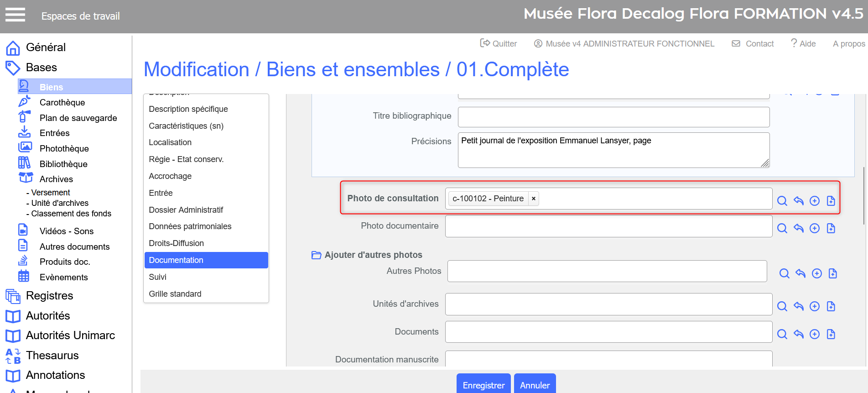The width and height of the screenshot is (868, 393).
Task: Click the search icon for Photo de consultation
Action: pyautogui.click(x=782, y=201)
